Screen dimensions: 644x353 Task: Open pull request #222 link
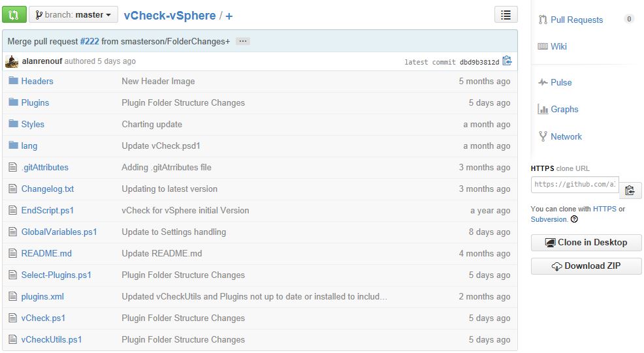click(x=89, y=42)
